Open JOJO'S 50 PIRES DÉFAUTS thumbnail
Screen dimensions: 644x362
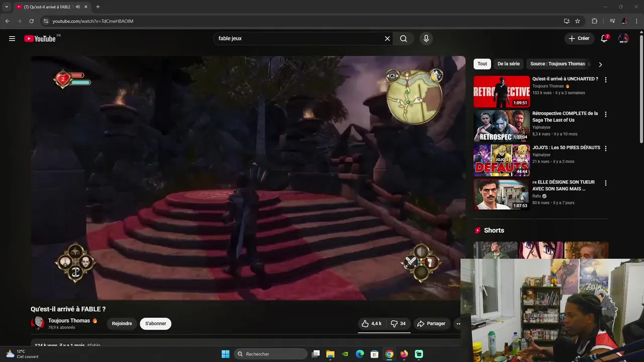502,160
